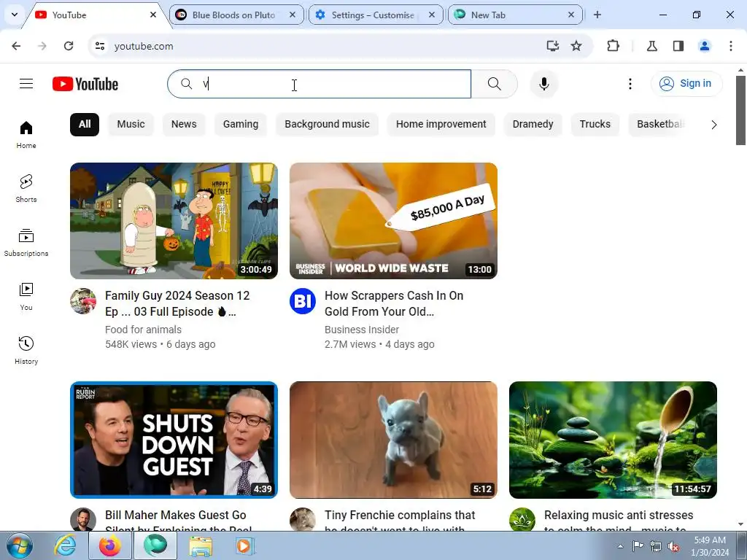Click the magnifier search button beside search box
The height and width of the screenshot is (560, 747).
(495, 84)
